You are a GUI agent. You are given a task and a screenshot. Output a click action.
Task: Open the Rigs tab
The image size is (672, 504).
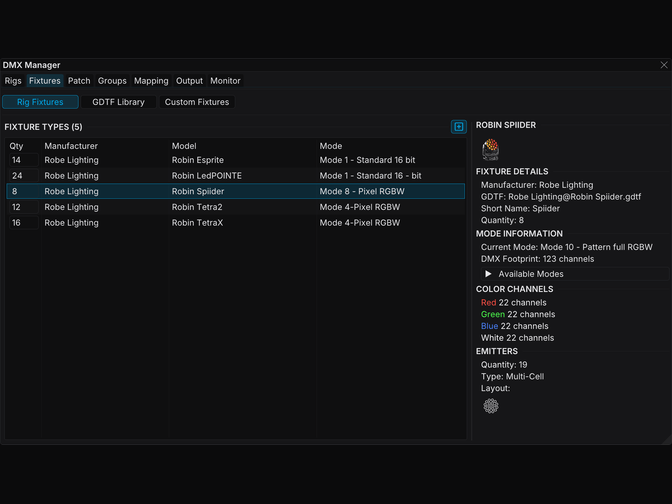tap(13, 81)
